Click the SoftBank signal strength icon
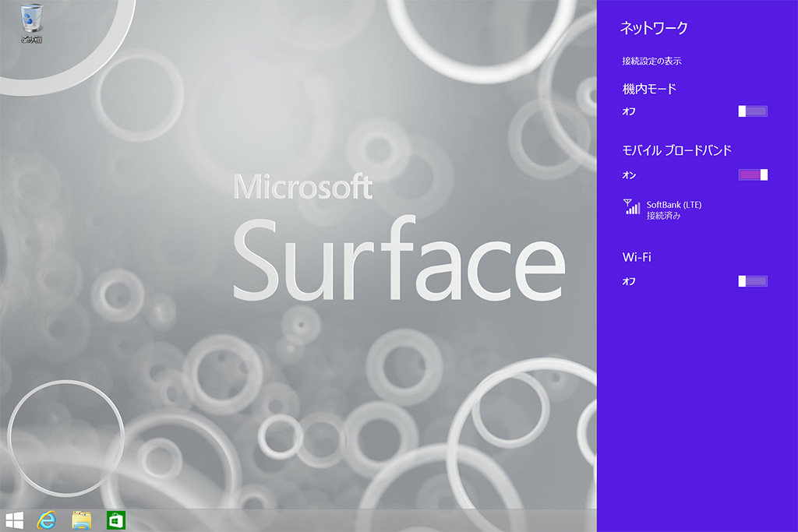This screenshot has width=798, height=532. click(x=631, y=206)
